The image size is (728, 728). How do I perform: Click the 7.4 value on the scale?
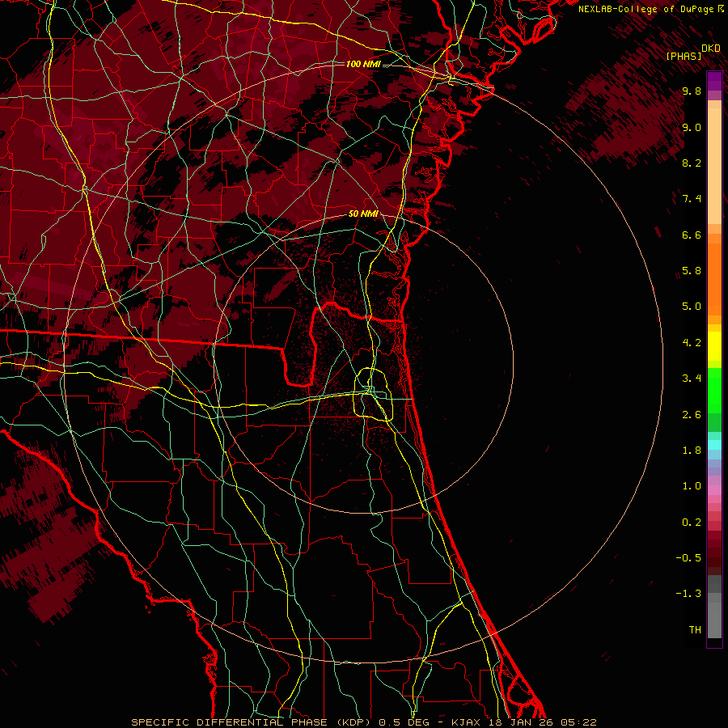pos(692,199)
